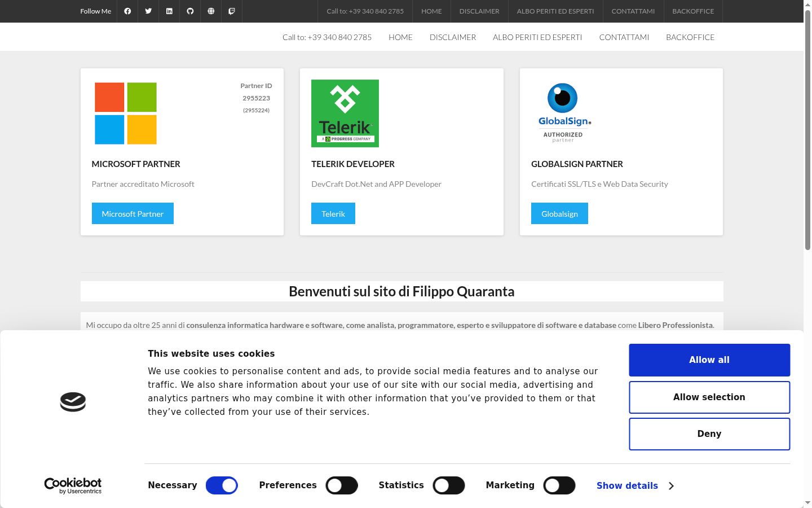Screen dimensions: 812x508
Task: Turn on the Statistics cookies switch
Action: click(449, 485)
